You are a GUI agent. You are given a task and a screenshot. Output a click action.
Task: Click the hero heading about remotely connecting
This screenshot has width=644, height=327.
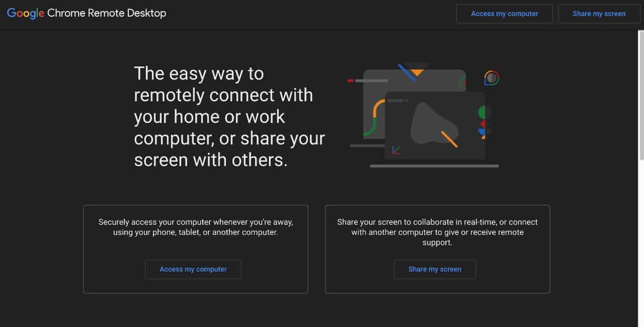click(x=229, y=116)
